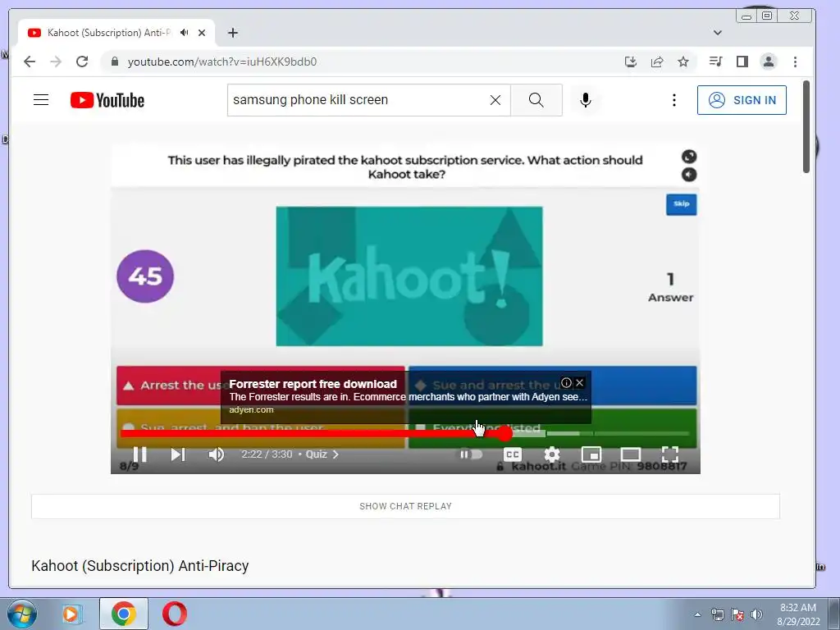This screenshot has width=840, height=630.
Task: Open Chrome three-dot menu
Action: point(795,62)
